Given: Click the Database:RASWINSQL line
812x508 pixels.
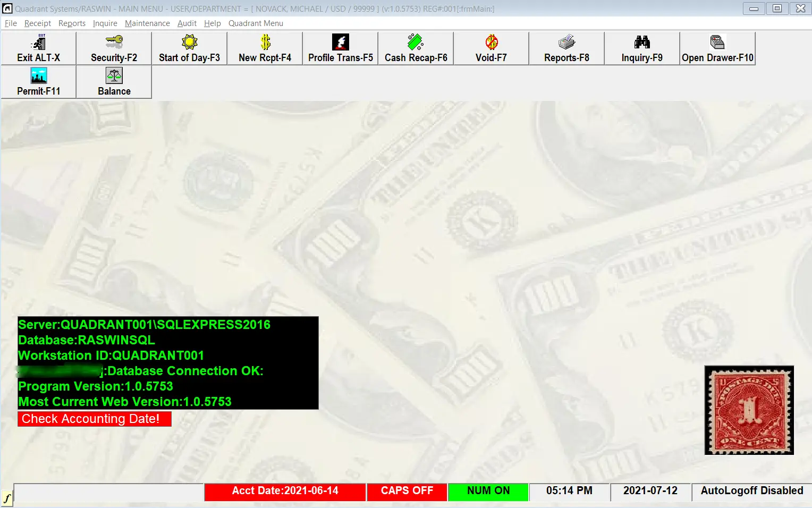Looking at the screenshot, I should pyautogui.click(x=87, y=340).
